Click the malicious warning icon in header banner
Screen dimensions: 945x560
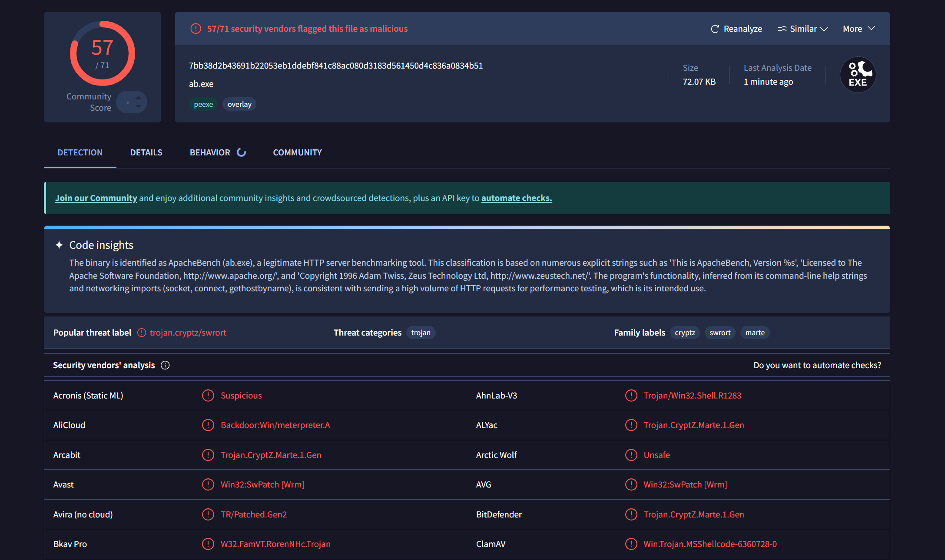coord(196,29)
